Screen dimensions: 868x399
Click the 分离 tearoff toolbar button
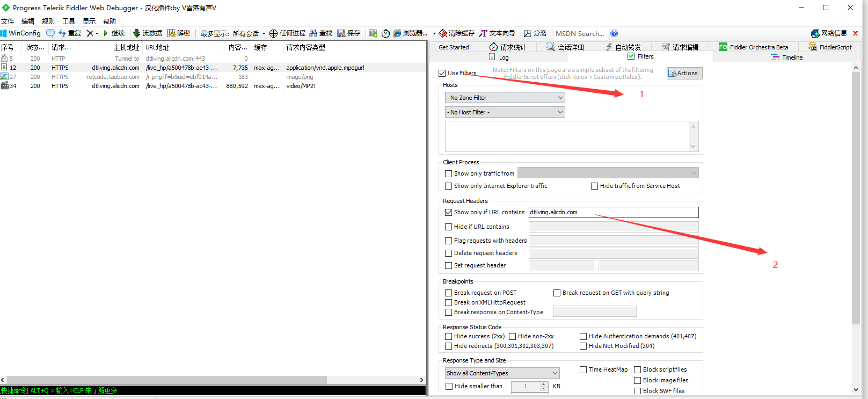click(x=535, y=33)
